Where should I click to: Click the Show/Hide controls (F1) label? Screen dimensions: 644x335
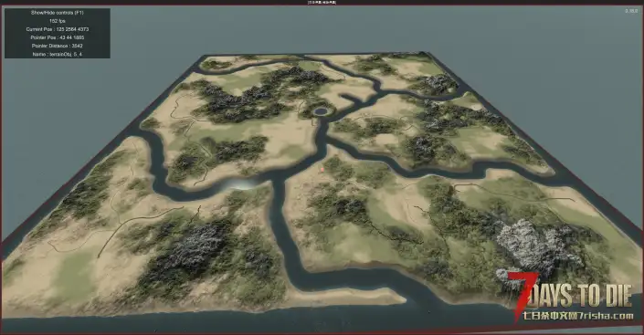57,13
